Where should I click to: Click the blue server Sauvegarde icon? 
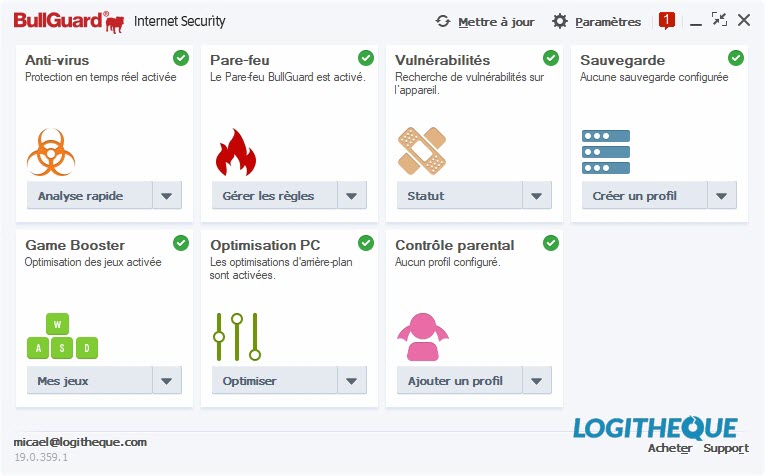click(605, 152)
